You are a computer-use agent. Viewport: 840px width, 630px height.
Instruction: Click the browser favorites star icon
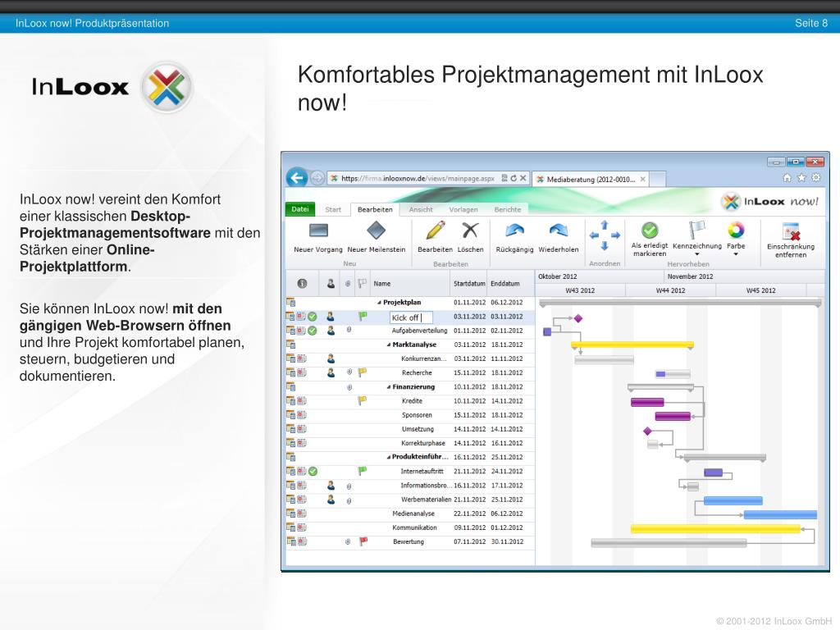(801, 178)
